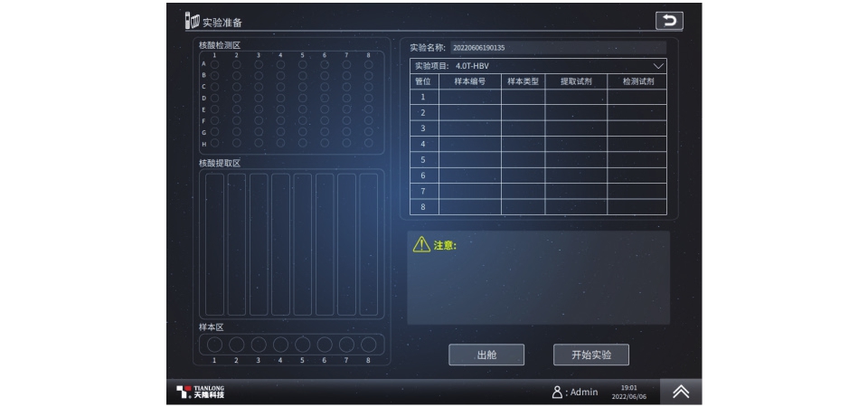Select the first extraction strip in 核酸提取区

coord(214,244)
